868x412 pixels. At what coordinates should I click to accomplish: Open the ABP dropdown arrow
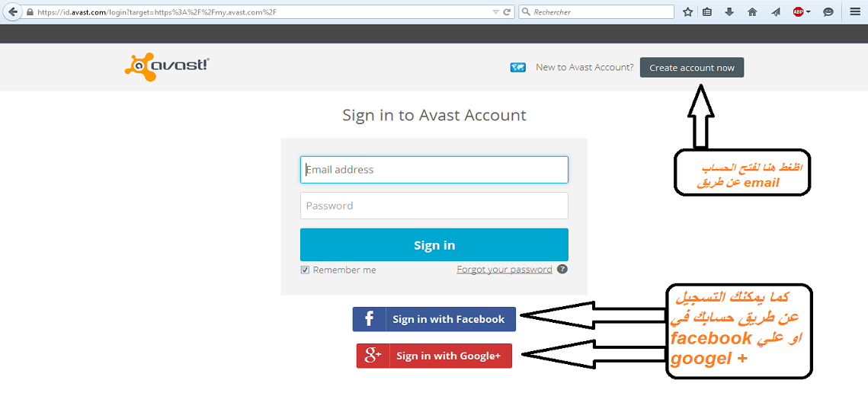[809, 11]
